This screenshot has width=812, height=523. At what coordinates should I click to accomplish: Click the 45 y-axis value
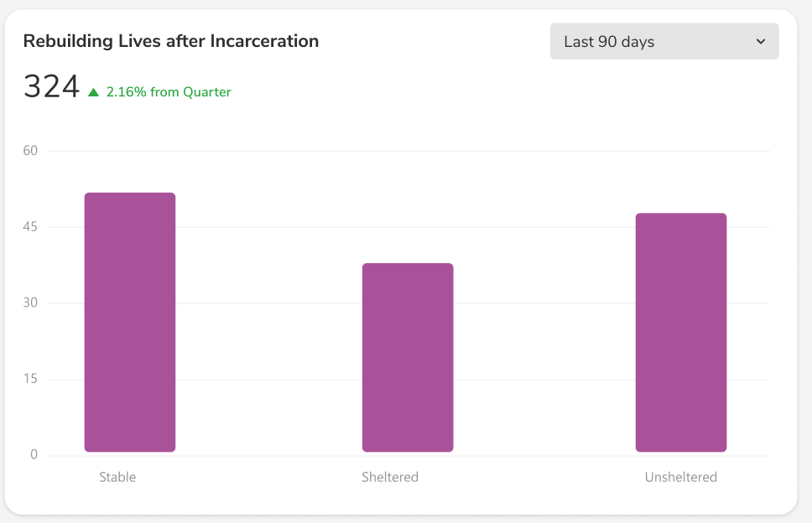[30, 226]
